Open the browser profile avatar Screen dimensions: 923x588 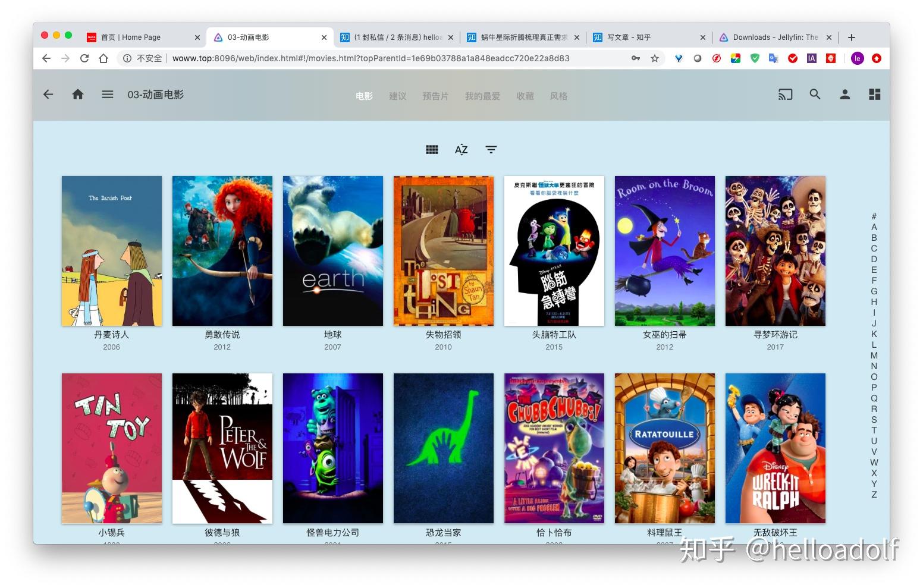tap(857, 58)
